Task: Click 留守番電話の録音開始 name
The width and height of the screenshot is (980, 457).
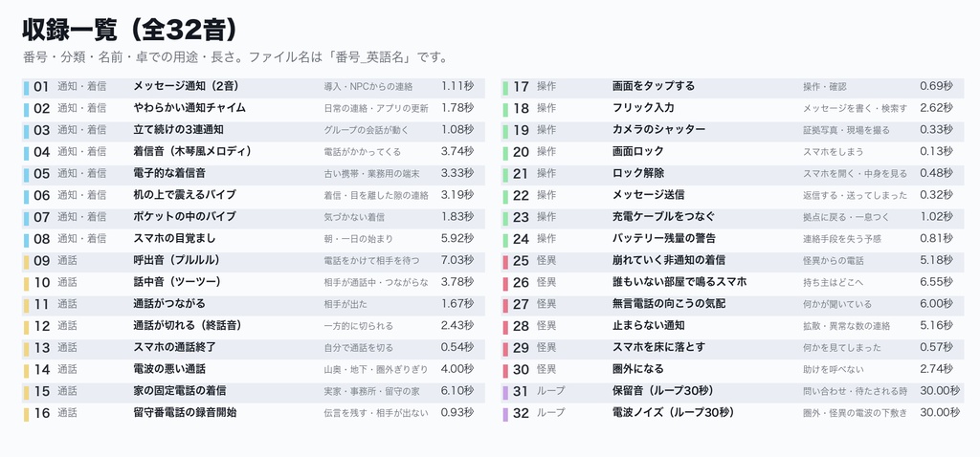Action: click(x=185, y=413)
